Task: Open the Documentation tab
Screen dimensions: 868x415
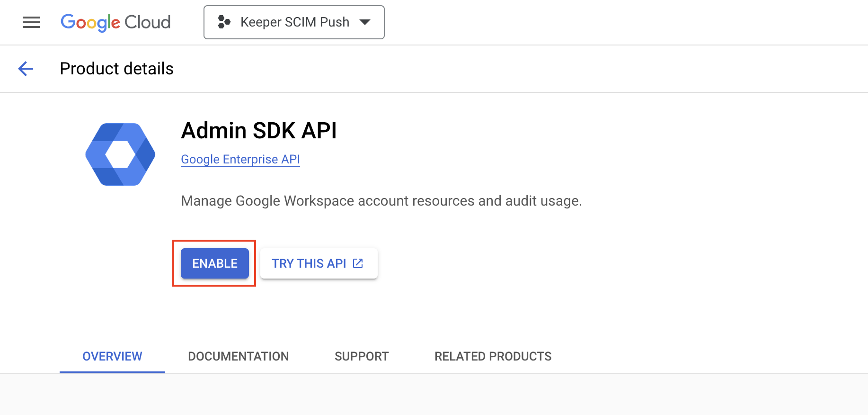Action: point(238,356)
